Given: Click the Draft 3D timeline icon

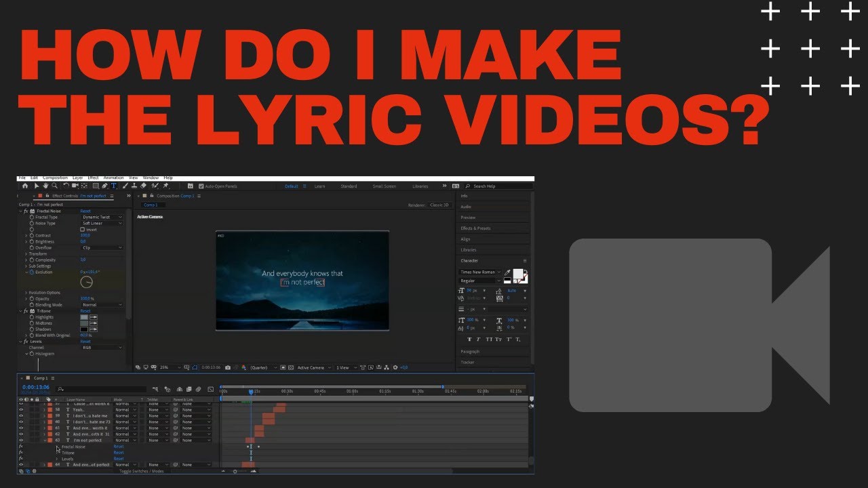Looking at the screenshot, I should pyautogui.click(x=167, y=390).
